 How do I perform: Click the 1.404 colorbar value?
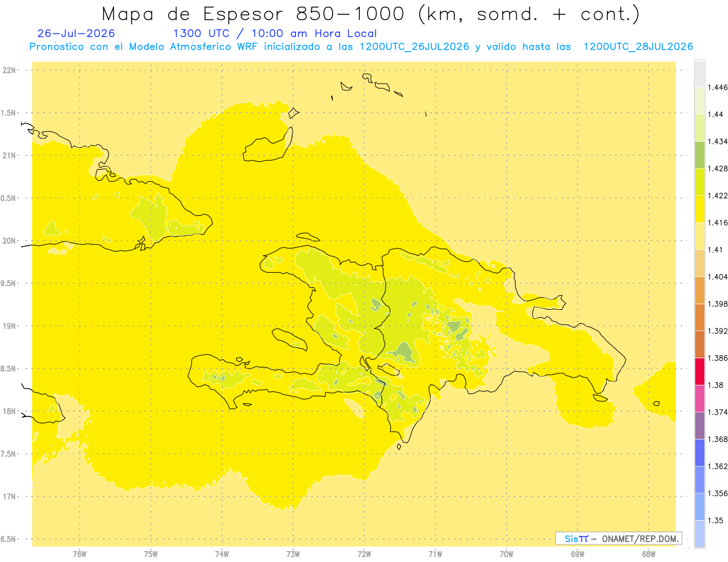(x=718, y=277)
